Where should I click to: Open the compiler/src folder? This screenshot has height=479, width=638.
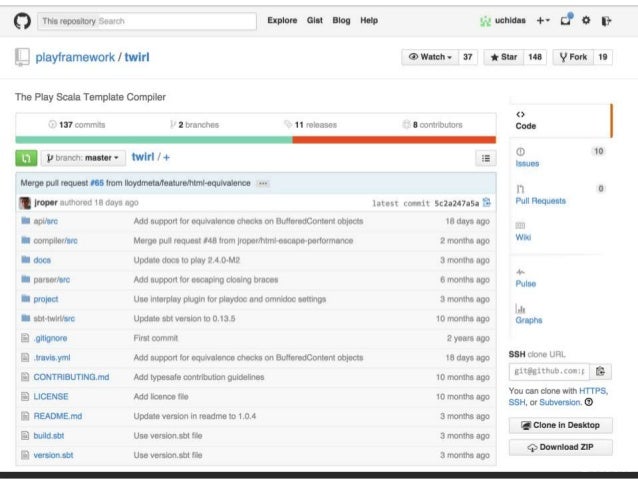coord(55,241)
